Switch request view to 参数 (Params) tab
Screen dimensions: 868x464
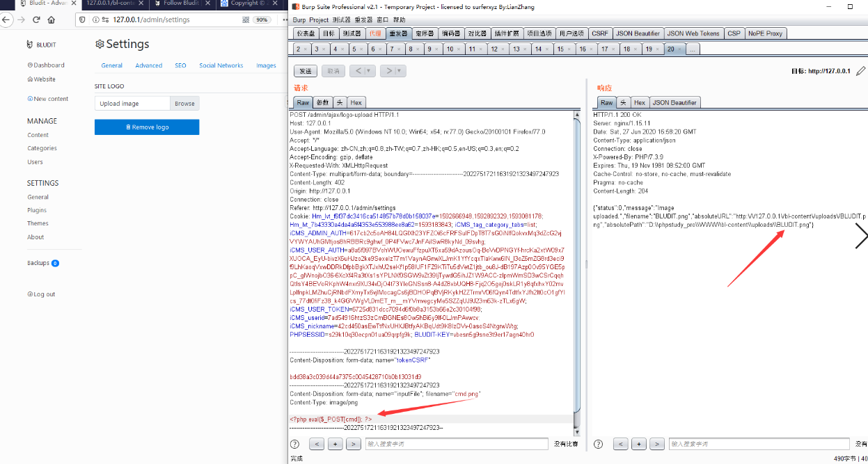click(322, 102)
